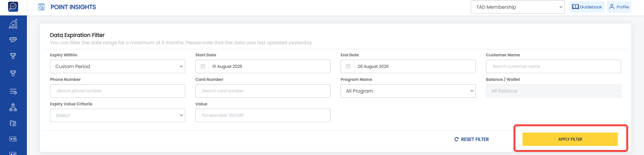Select the second trophy icon in sidebar
Viewport: 644px width, 155px height.
pos(13,73)
